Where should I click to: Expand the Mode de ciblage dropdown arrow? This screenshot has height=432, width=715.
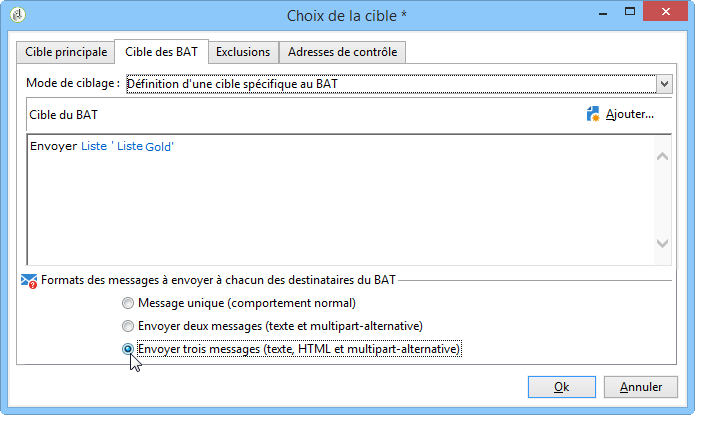coord(664,84)
